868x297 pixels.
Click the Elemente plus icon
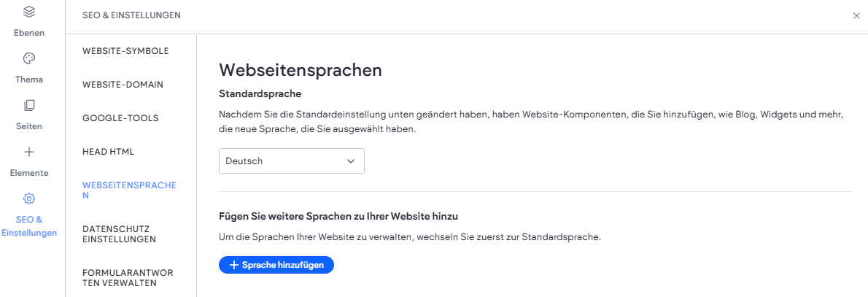tap(29, 152)
